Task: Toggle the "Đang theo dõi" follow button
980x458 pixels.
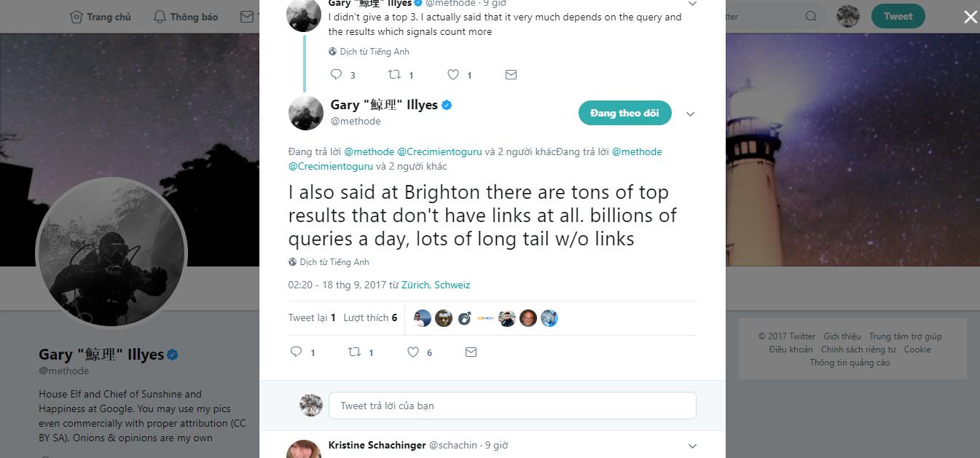Action: tap(624, 113)
